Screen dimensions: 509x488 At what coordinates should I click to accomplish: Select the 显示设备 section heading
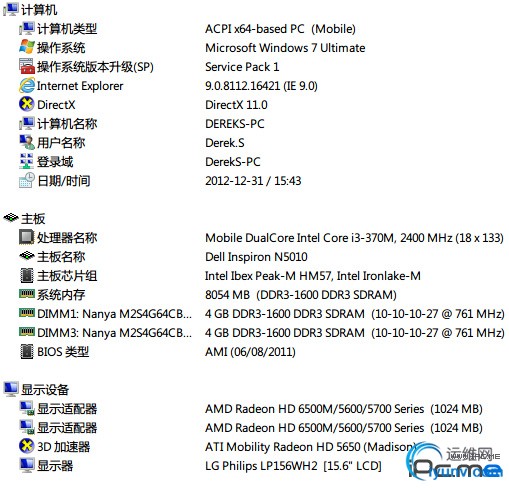tap(45, 390)
